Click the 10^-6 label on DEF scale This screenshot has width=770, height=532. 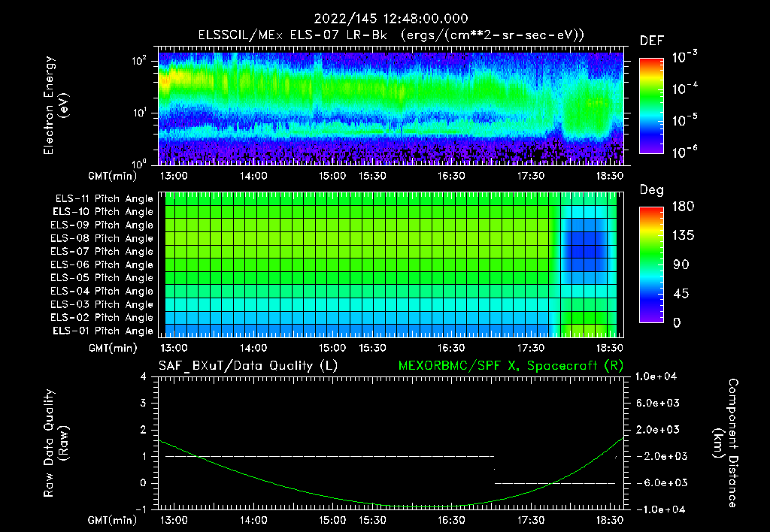pos(684,152)
